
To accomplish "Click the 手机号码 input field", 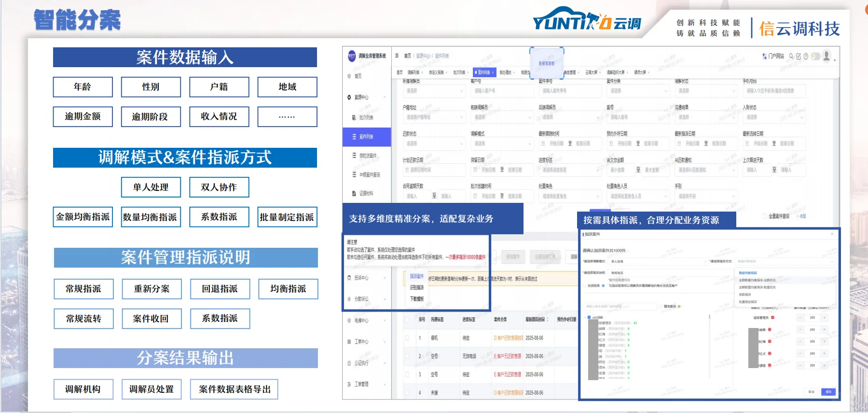I will coord(774,91).
